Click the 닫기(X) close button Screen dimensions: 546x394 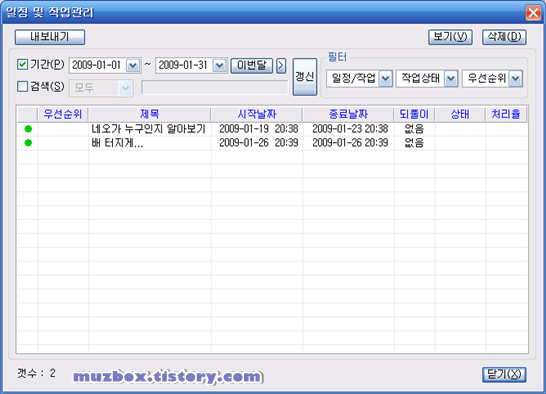[x=504, y=375]
